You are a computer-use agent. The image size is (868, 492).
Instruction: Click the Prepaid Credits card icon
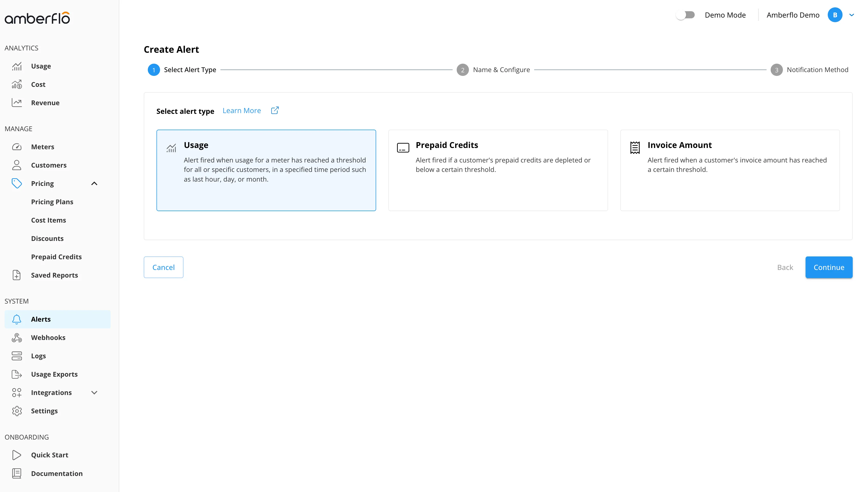click(403, 148)
